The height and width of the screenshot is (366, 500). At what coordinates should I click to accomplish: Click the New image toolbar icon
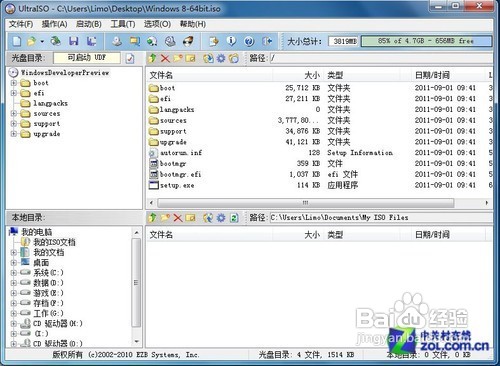click(17, 41)
